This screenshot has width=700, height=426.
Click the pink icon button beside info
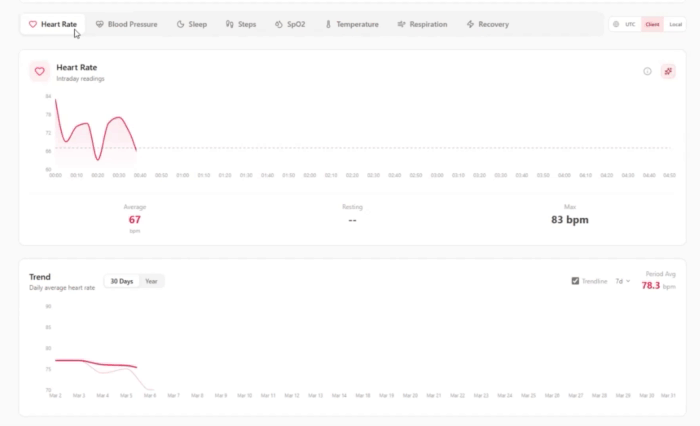coord(668,71)
